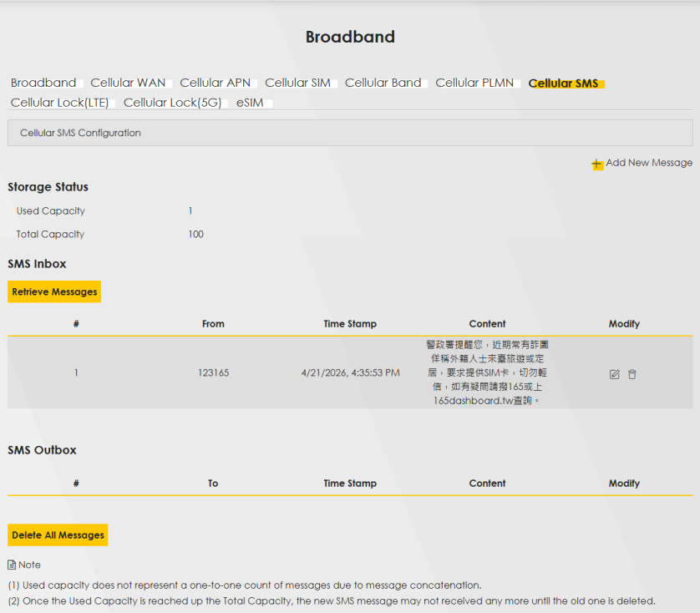The image size is (700, 613).
Task: Click the SMS Inbox heading
Action: 37,264
